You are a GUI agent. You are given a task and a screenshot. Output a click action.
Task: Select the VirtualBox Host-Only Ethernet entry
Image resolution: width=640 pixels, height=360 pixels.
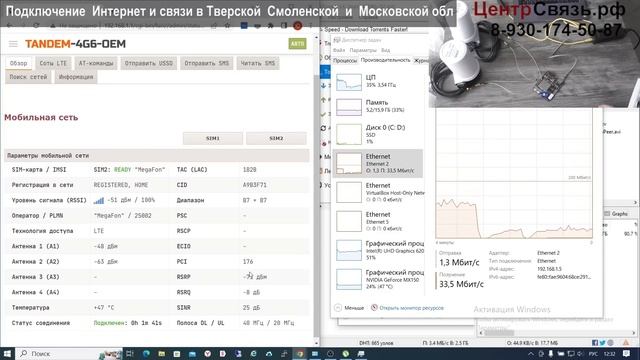click(378, 192)
